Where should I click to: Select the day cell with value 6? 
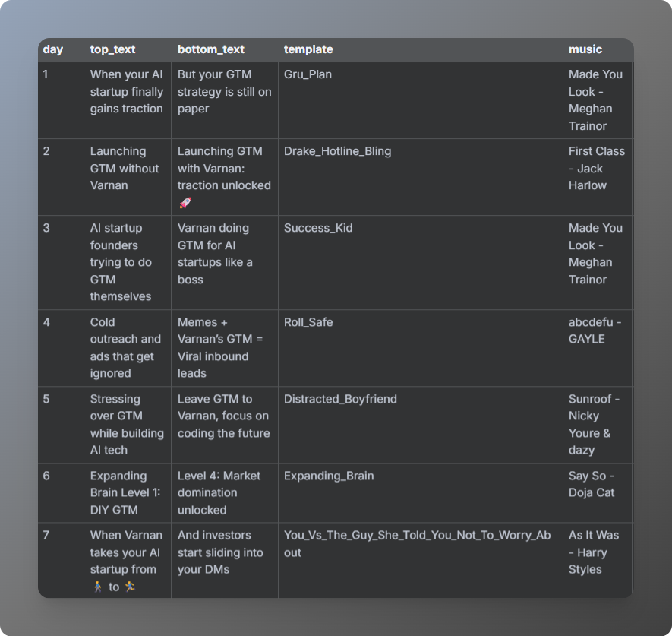[61, 493]
